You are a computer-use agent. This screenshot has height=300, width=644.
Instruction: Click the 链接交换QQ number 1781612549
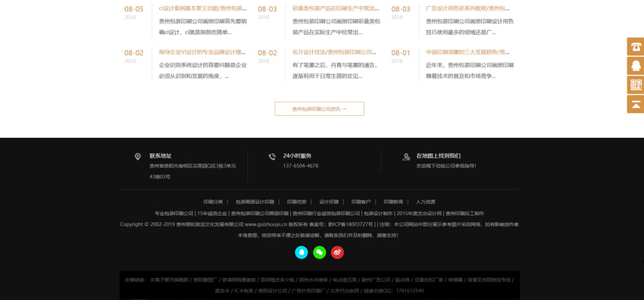(409, 291)
